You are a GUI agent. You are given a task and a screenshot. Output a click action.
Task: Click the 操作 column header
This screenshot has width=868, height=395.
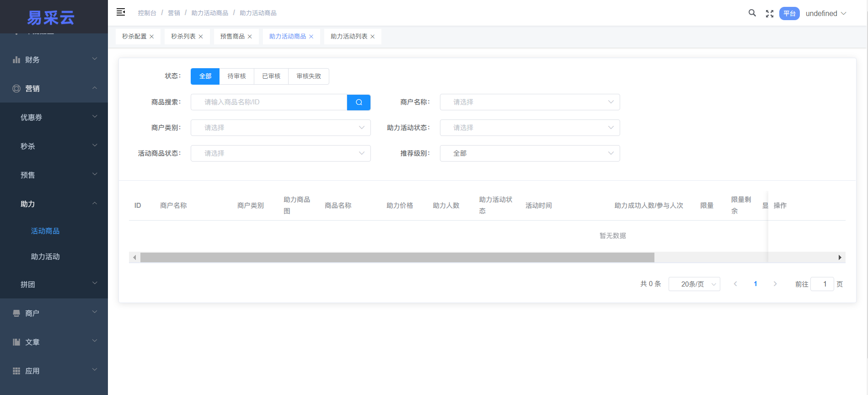780,206
